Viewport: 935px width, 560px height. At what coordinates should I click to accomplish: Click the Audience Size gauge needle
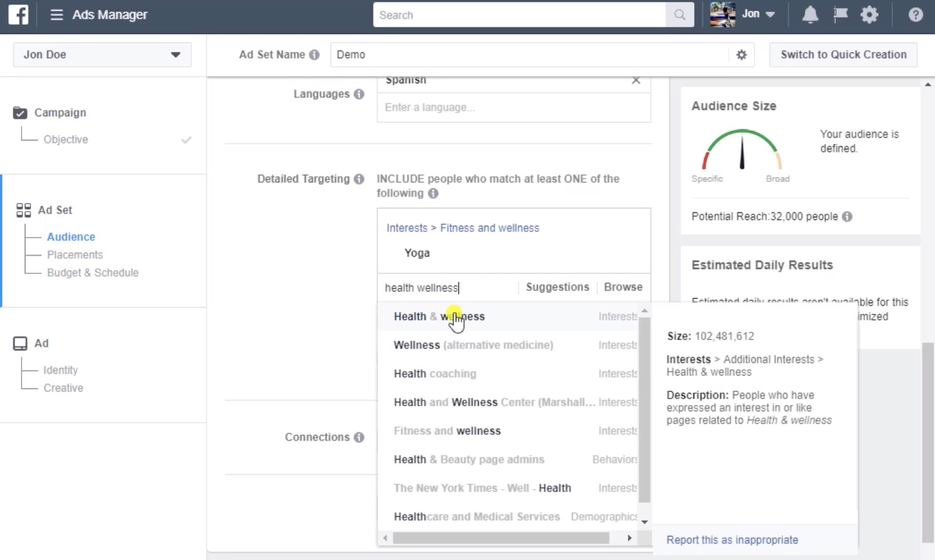click(743, 153)
